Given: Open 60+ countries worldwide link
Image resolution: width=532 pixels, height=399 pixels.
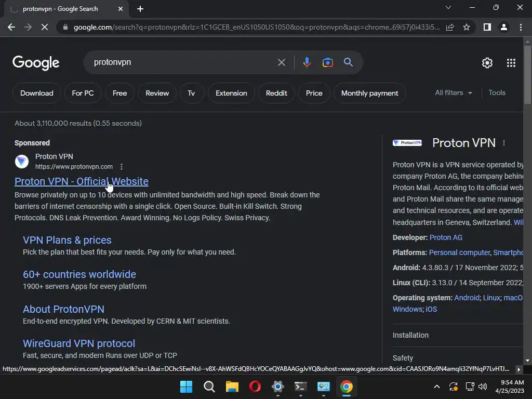Looking at the screenshot, I should click(x=79, y=274).
